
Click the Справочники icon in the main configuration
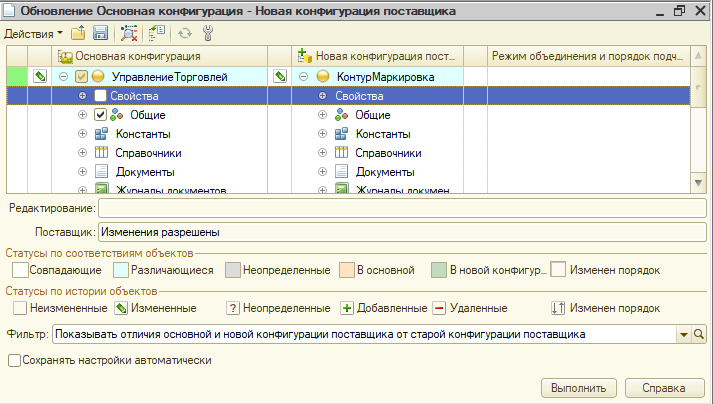(x=101, y=152)
